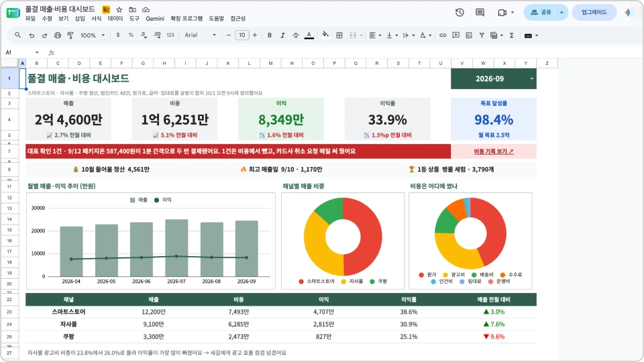Click the font size 10 field
The image size is (644, 362).
(242, 36)
